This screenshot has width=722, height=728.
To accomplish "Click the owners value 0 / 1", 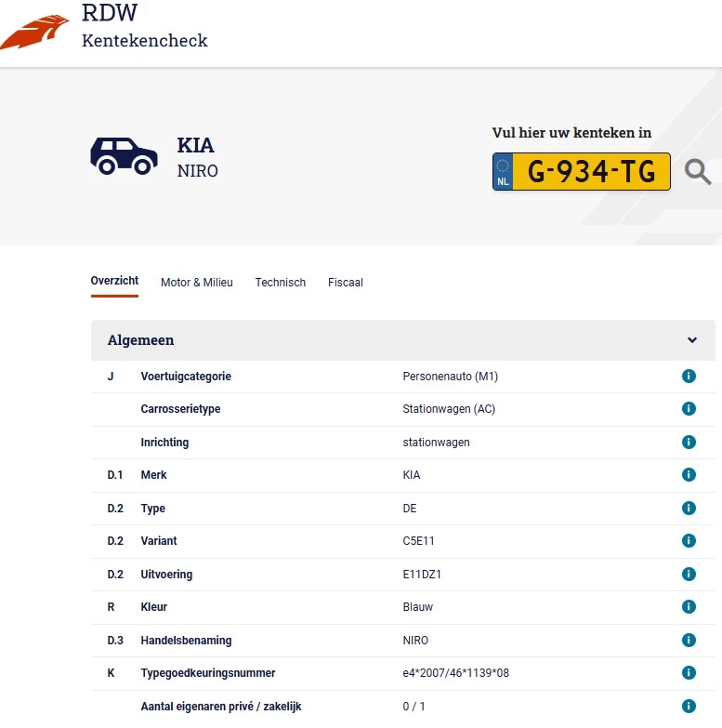I will coord(414,707).
